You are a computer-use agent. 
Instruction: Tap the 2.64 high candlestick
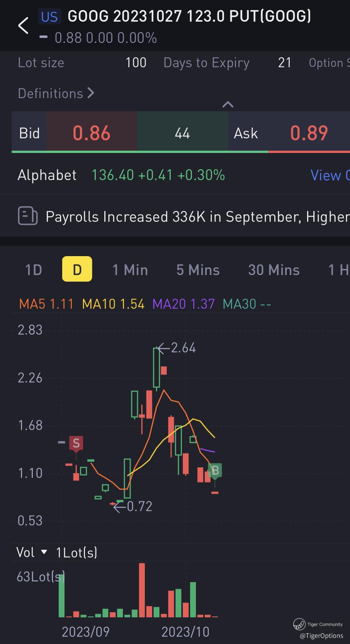(156, 367)
